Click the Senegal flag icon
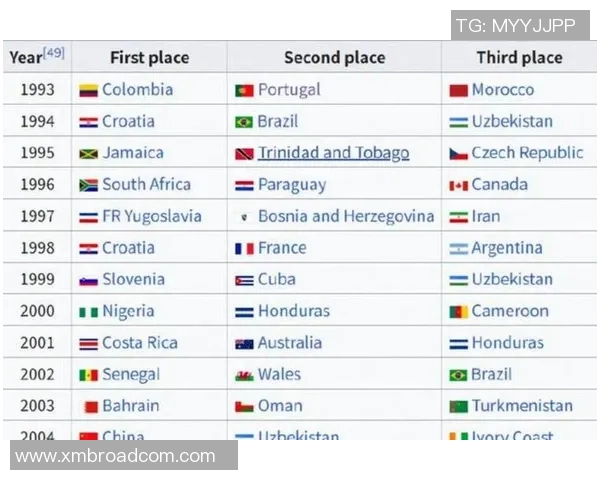Image resolution: width=600 pixels, height=480 pixels. click(88, 375)
